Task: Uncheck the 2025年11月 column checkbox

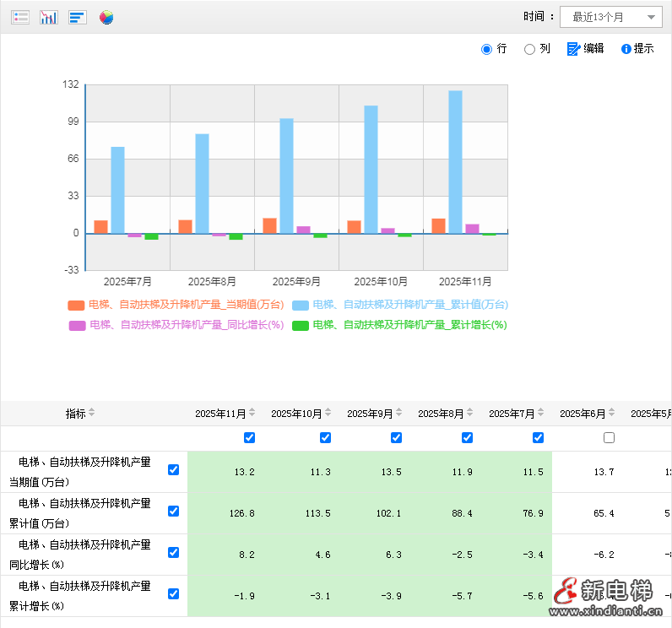Action: tap(249, 437)
